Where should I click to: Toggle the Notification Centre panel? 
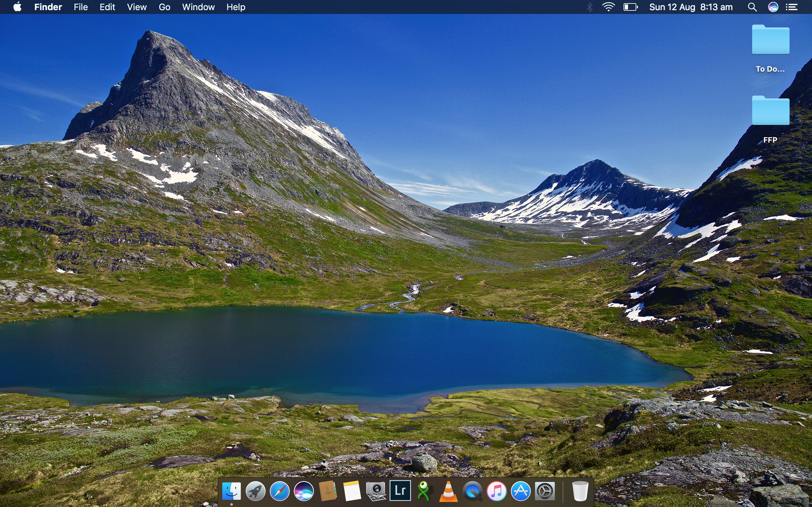pyautogui.click(x=792, y=7)
